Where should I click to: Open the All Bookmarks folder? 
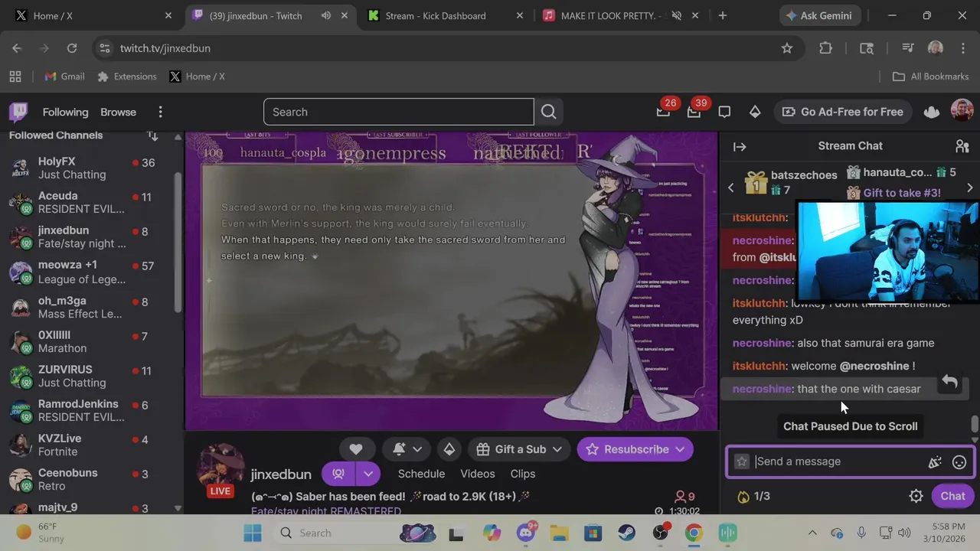click(931, 77)
